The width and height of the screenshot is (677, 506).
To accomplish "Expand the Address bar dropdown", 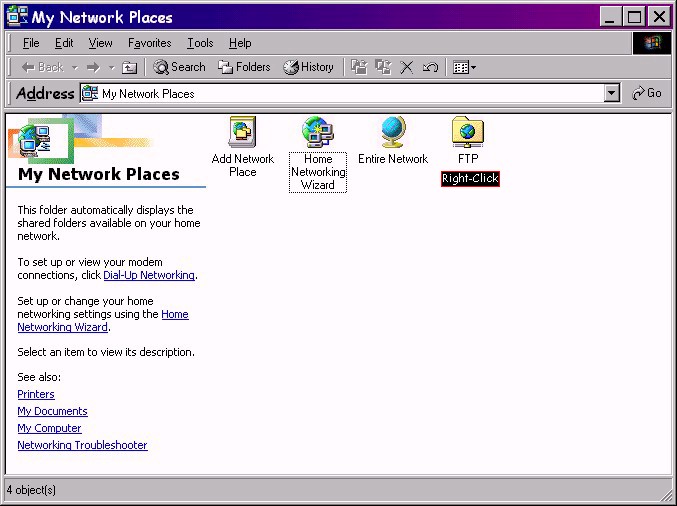I will coord(611,93).
